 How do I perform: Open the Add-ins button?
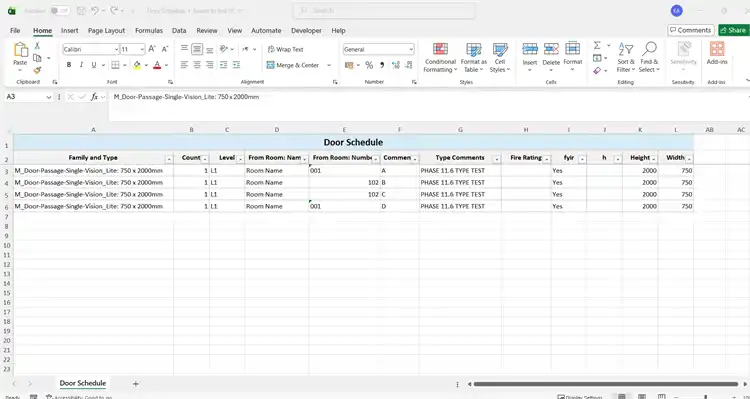click(x=717, y=53)
